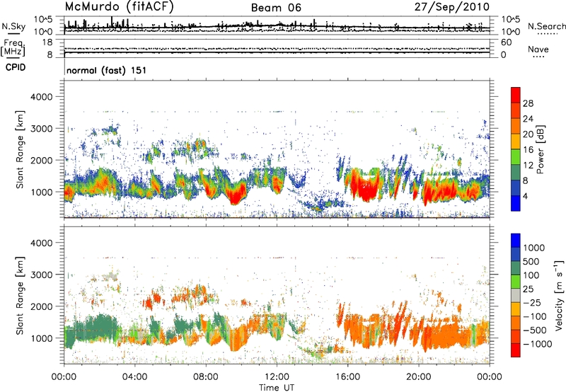Click the 'Time UT' axis title
This screenshot has height=392, width=566.
277,388
